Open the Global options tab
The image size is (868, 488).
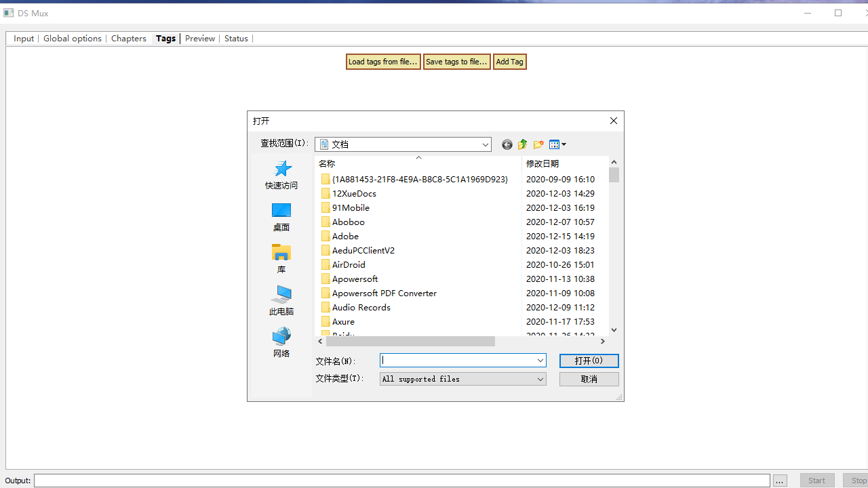pyautogui.click(x=72, y=39)
